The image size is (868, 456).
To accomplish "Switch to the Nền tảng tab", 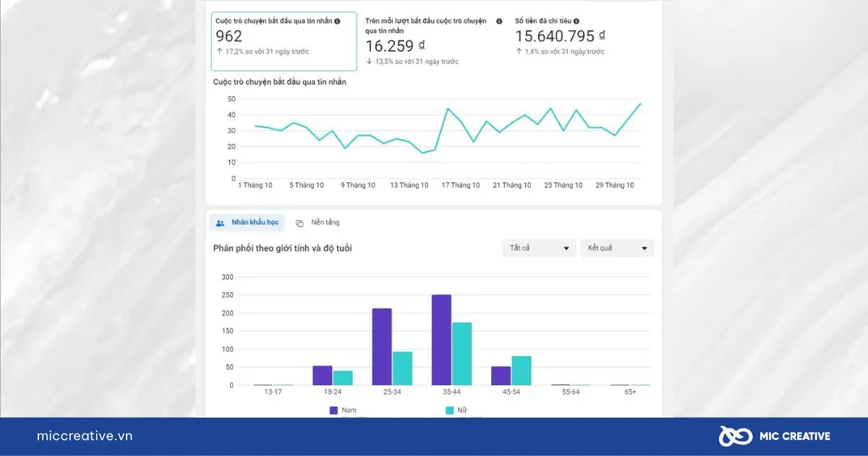I will coord(325,222).
